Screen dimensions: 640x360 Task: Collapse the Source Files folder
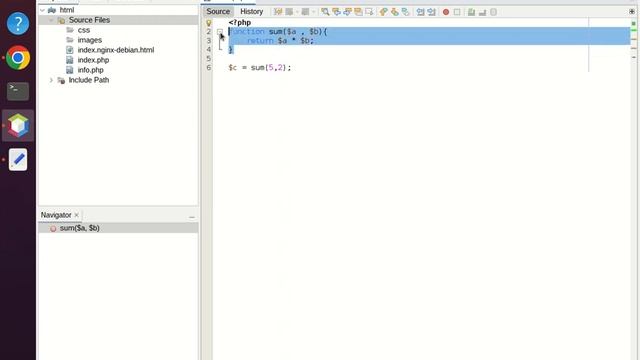click(51, 20)
